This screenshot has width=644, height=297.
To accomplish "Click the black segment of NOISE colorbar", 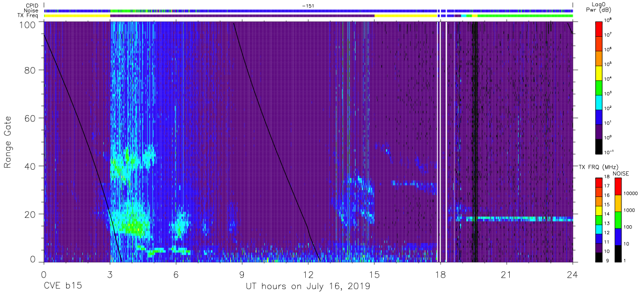I will coord(618,253).
